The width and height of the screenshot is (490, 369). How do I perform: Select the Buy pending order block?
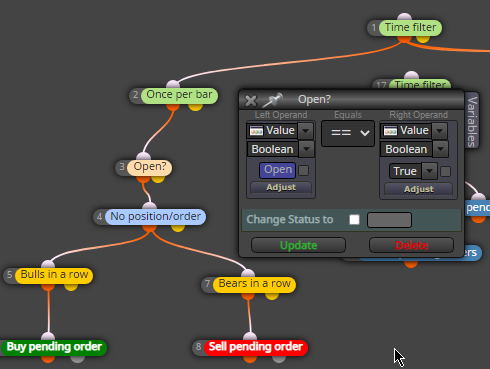pos(54,347)
